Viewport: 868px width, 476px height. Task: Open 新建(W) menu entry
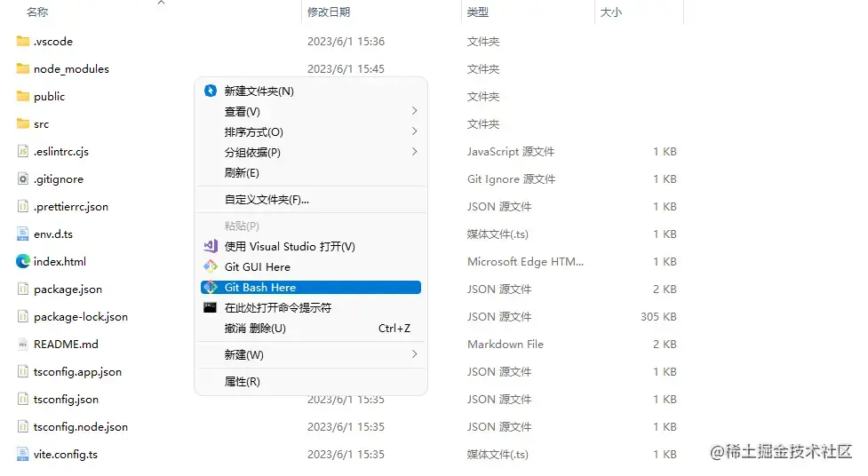[x=311, y=355]
